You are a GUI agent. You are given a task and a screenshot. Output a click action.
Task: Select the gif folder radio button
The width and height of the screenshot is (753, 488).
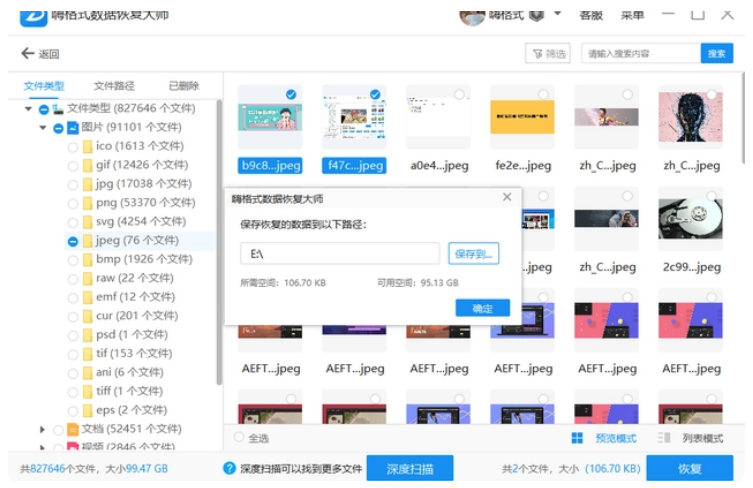point(73,166)
